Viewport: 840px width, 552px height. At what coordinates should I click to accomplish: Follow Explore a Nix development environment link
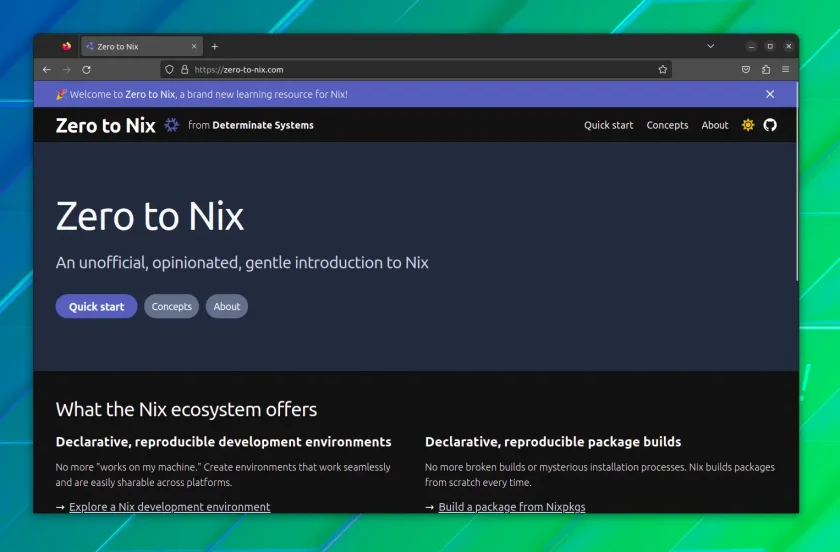(x=169, y=507)
